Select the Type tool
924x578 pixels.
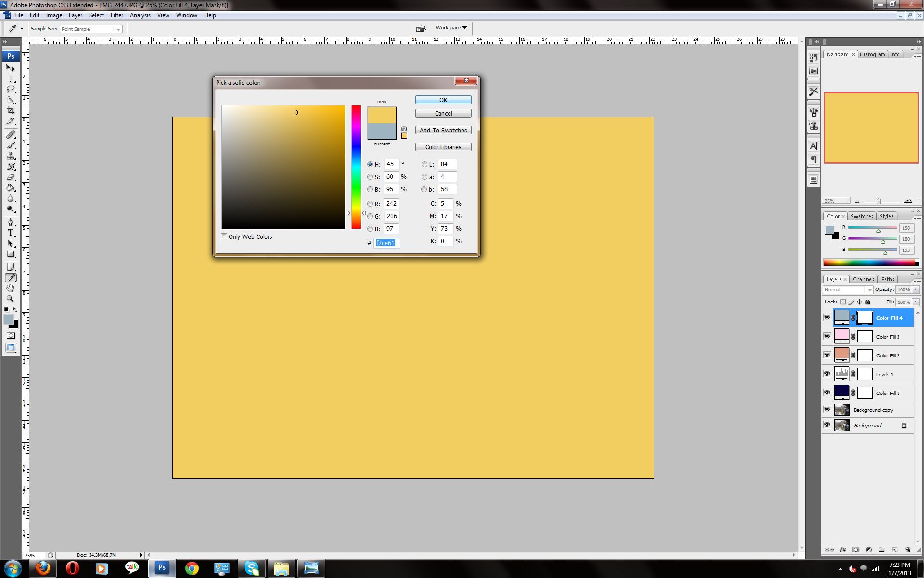[11, 232]
